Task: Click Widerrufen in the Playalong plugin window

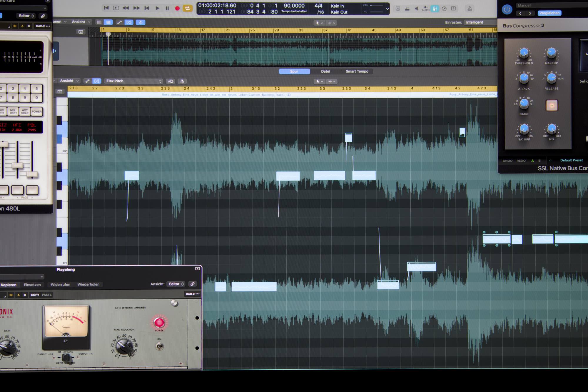Action: (60, 284)
